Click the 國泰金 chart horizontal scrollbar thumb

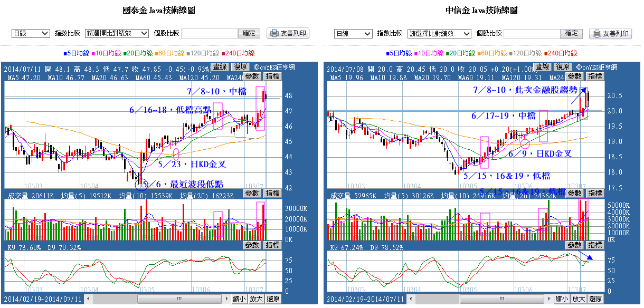pos(180,299)
